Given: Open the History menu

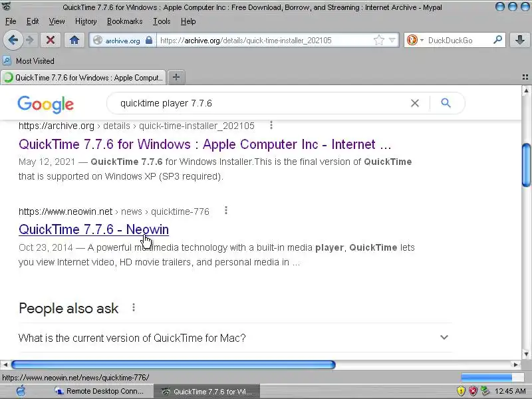Looking at the screenshot, I should pos(86,21).
